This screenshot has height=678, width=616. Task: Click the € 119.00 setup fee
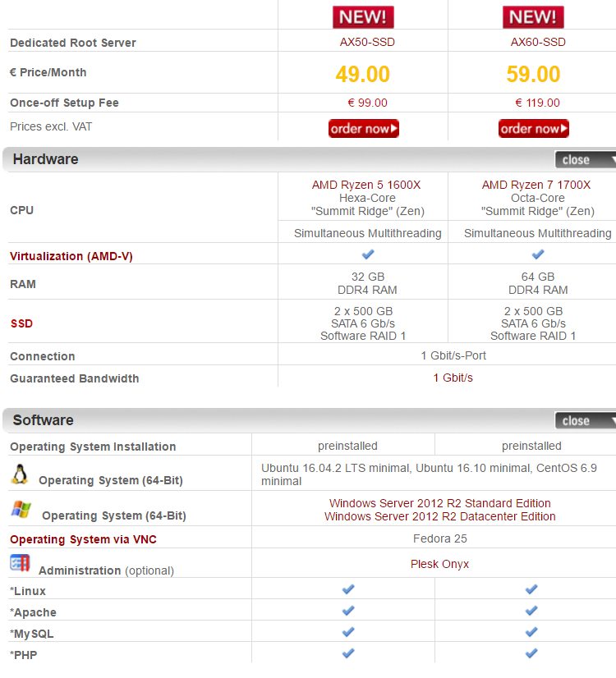pyautogui.click(x=537, y=103)
